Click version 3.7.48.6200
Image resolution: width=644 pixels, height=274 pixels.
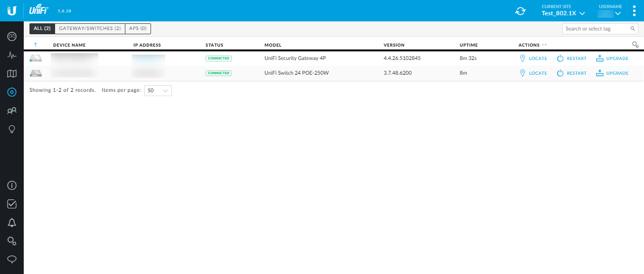tap(398, 73)
